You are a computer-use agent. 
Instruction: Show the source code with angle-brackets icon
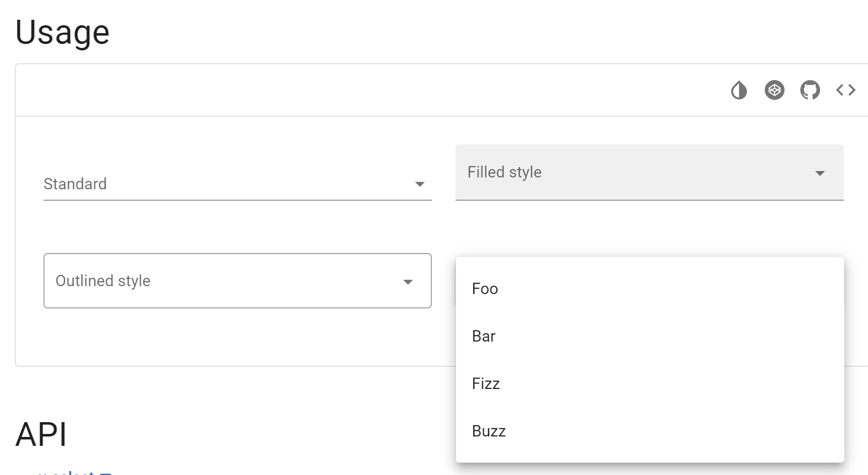coord(845,90)
